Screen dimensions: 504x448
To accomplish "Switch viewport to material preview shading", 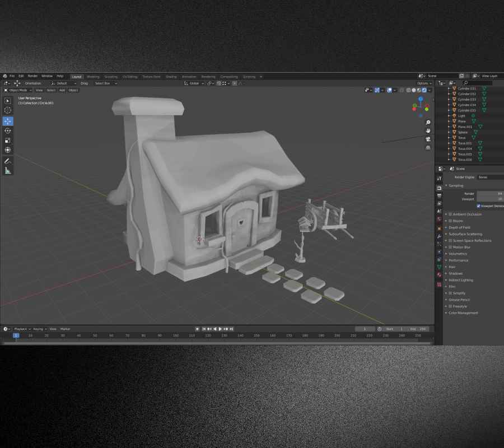I will (x=419, y=90).
